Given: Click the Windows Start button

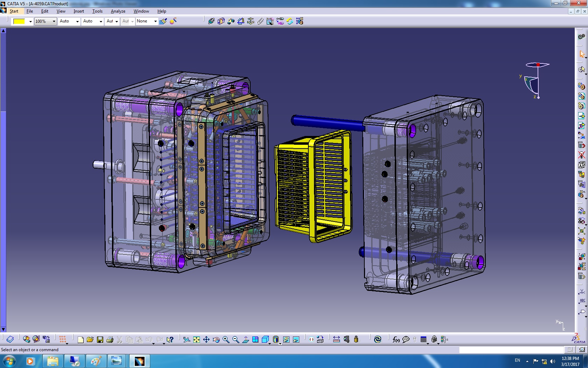Looking at the screenshot, I should pyautogui.click(x=9, y=361).
